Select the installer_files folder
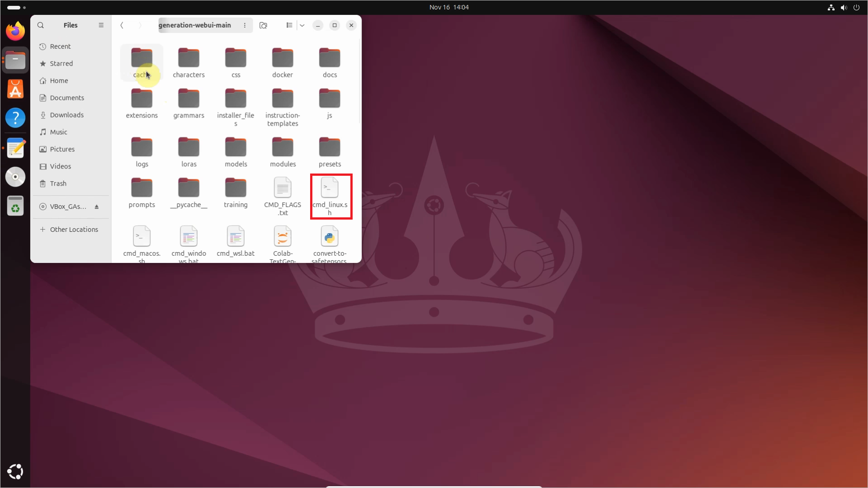Screen dimensions: 868x488 [236, 107]
